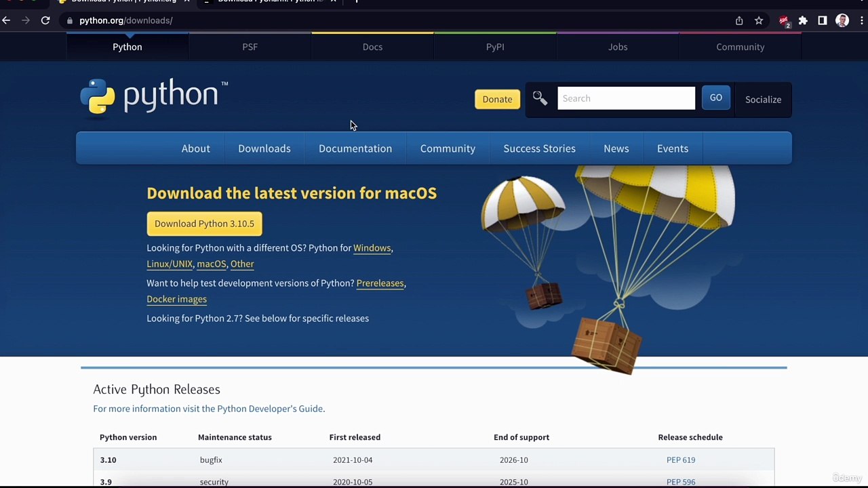Open the News navbar item
868x488 pixels.
coord(616,148)
